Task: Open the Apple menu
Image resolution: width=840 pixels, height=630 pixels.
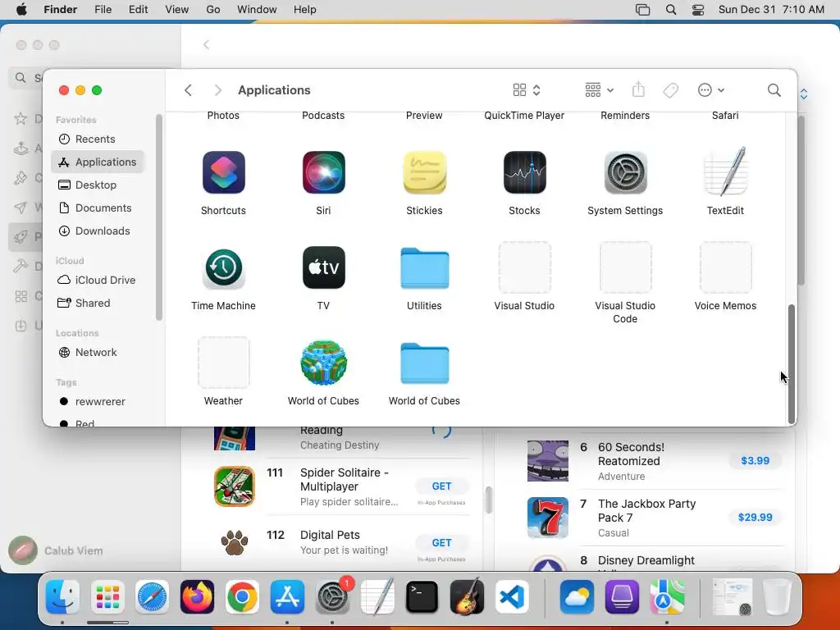Action: click(x=21, y=10)
